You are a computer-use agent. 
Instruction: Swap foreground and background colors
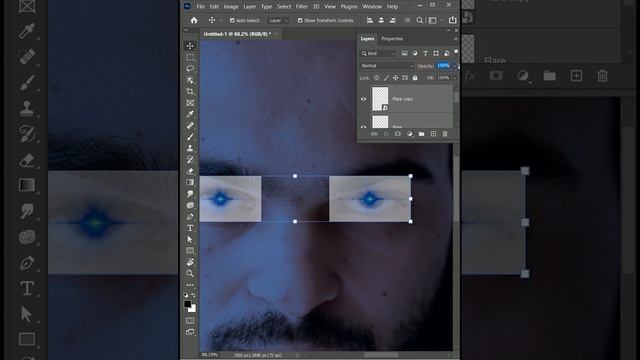(x=193, y=295)
